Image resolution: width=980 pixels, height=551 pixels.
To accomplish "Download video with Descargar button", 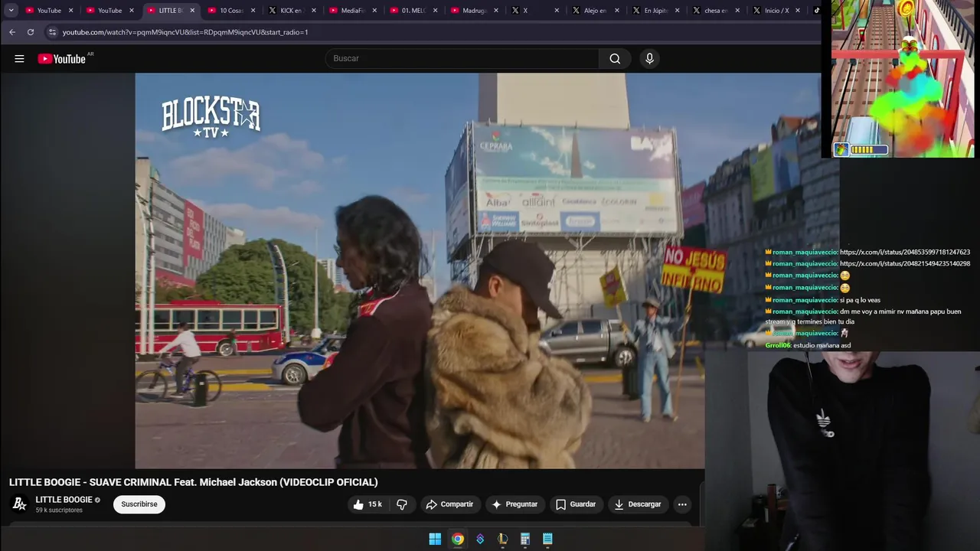I will click(x=637, y=504).
